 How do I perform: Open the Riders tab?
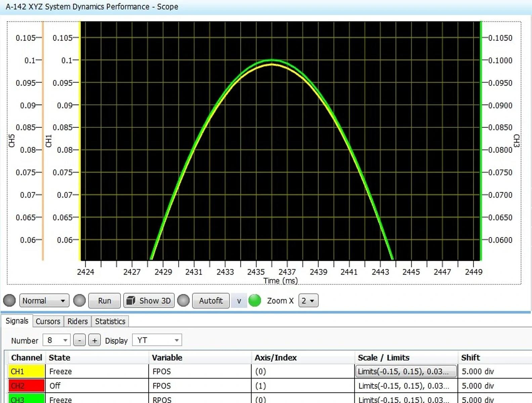78,321
